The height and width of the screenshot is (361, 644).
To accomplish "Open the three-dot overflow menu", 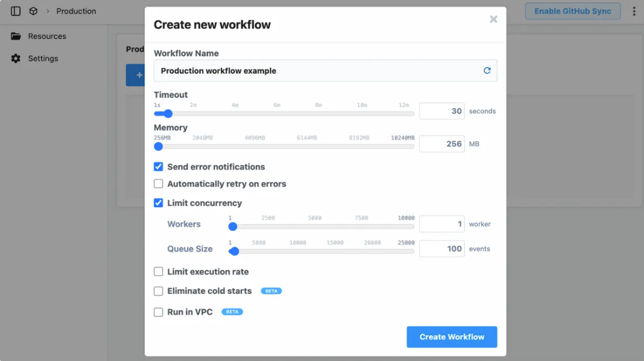I will coord(635,11).
